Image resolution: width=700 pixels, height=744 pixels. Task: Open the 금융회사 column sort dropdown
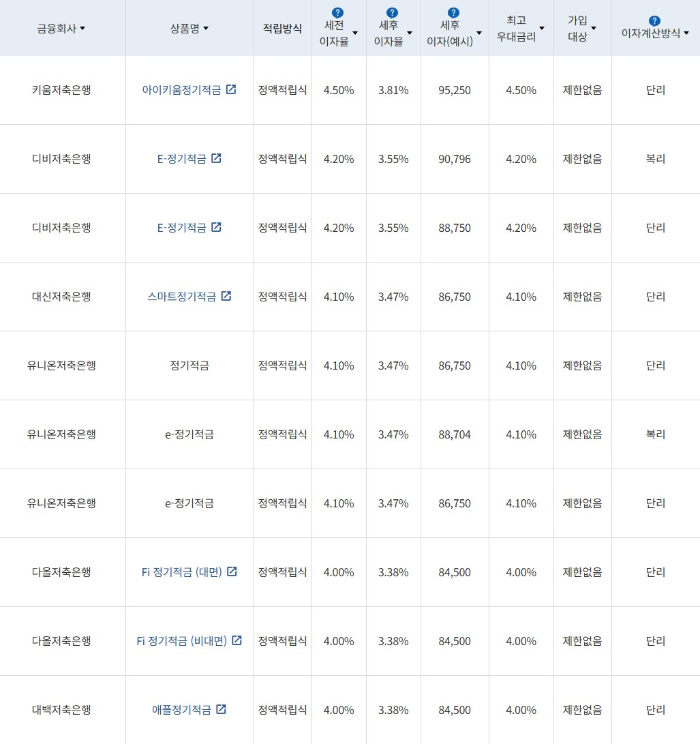point(82,29)
